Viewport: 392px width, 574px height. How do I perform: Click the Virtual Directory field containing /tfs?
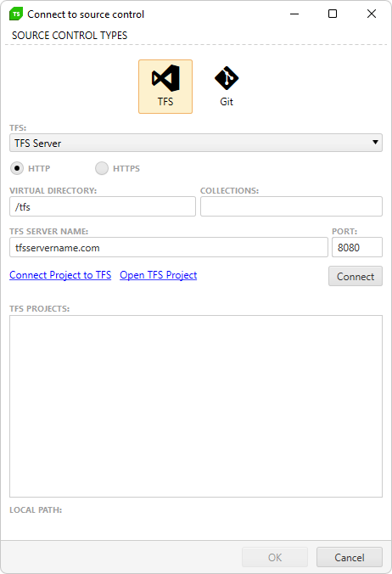coord(103,206)
